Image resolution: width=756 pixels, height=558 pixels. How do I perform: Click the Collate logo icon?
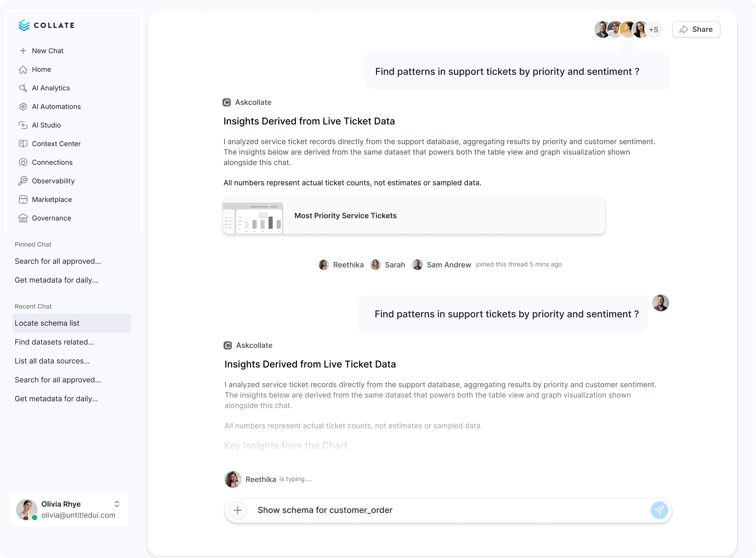(x=24, y=25)
